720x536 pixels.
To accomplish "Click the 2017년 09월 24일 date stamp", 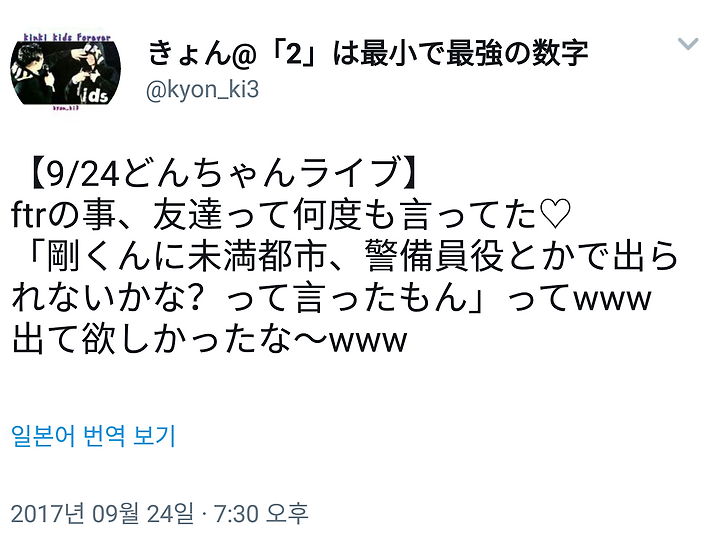I will tap(102, 513).
